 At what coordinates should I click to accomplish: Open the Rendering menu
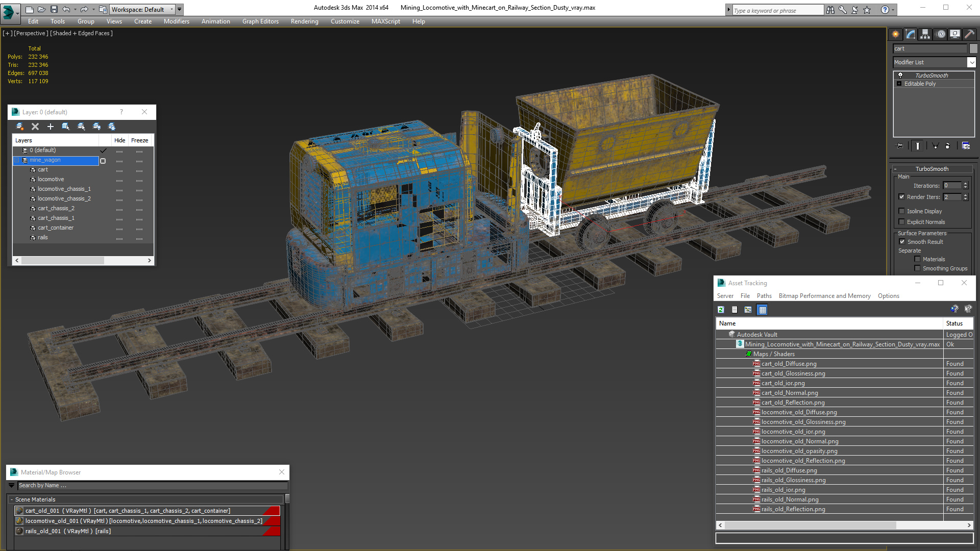click(x=305, y=21)
